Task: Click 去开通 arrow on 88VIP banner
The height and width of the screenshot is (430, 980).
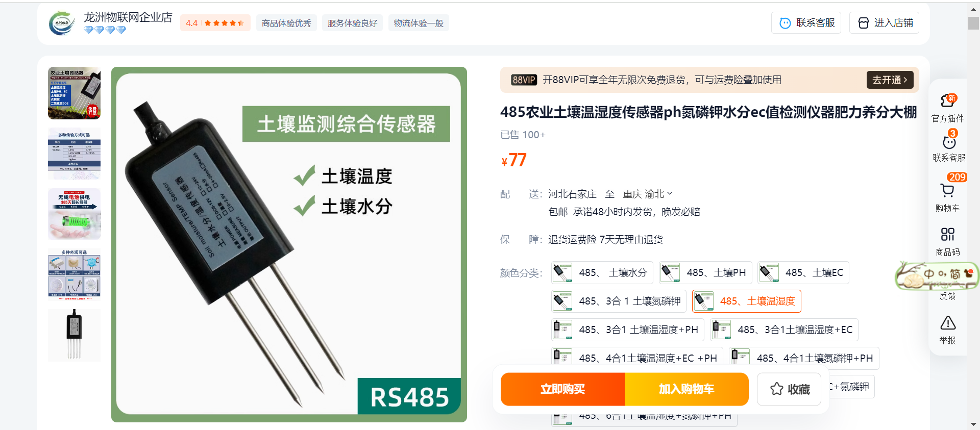Action: 890,80
